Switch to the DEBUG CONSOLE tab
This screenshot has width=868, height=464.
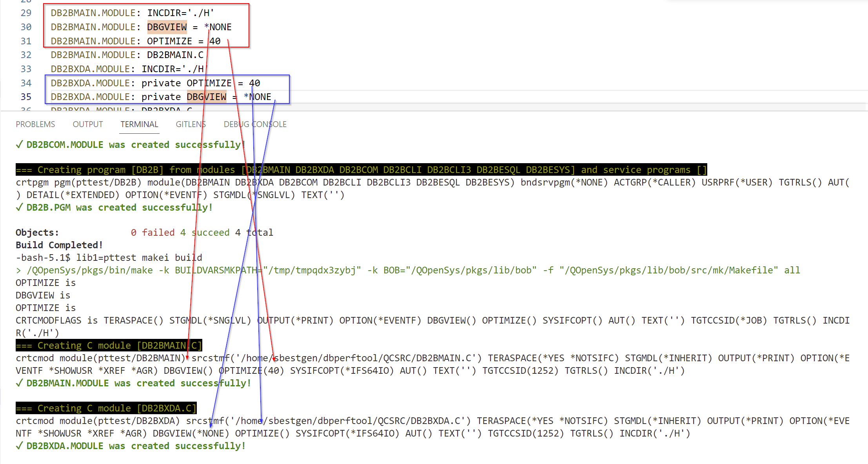pyautogui.click(x=255, y=124)
